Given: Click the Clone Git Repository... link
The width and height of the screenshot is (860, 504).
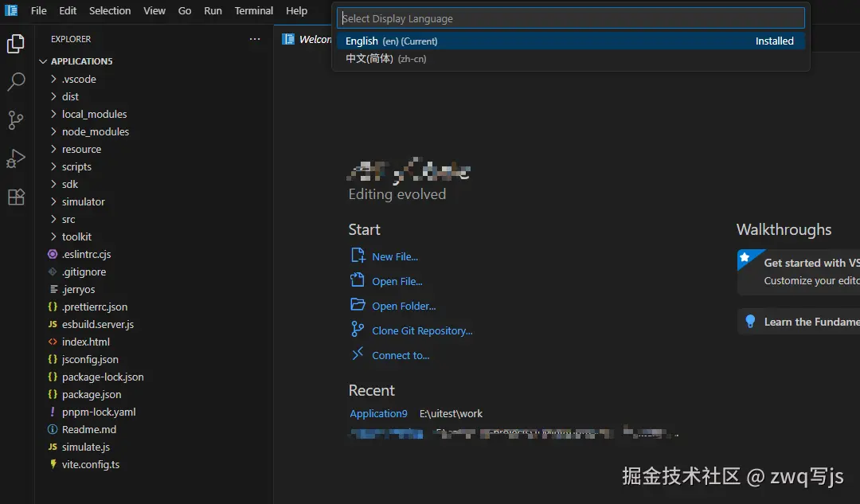Looking at the screenshot, I should pos(422,330).
